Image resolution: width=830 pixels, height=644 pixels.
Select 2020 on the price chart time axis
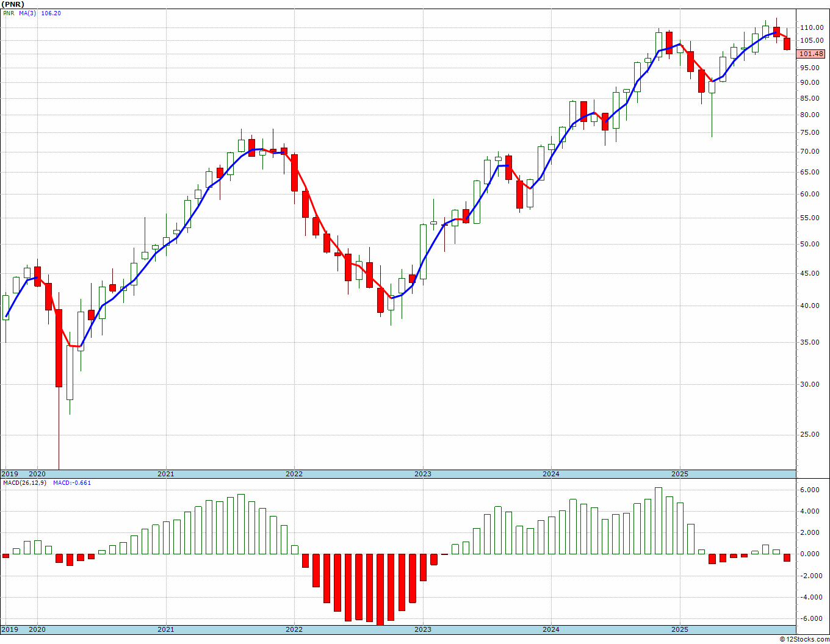tap(37, 474)
